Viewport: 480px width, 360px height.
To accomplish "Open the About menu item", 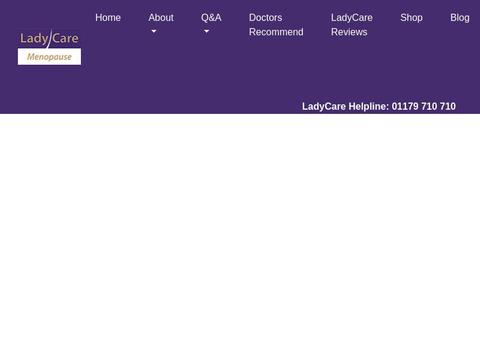I will click(161, 18).
